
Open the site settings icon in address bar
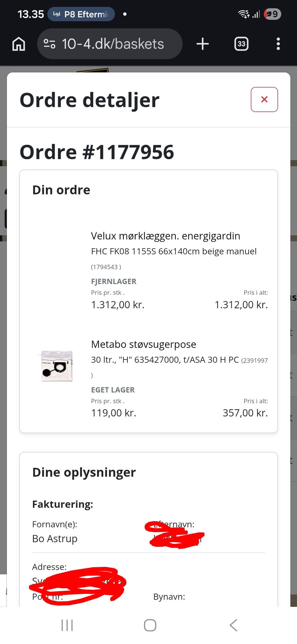point(49,44)
